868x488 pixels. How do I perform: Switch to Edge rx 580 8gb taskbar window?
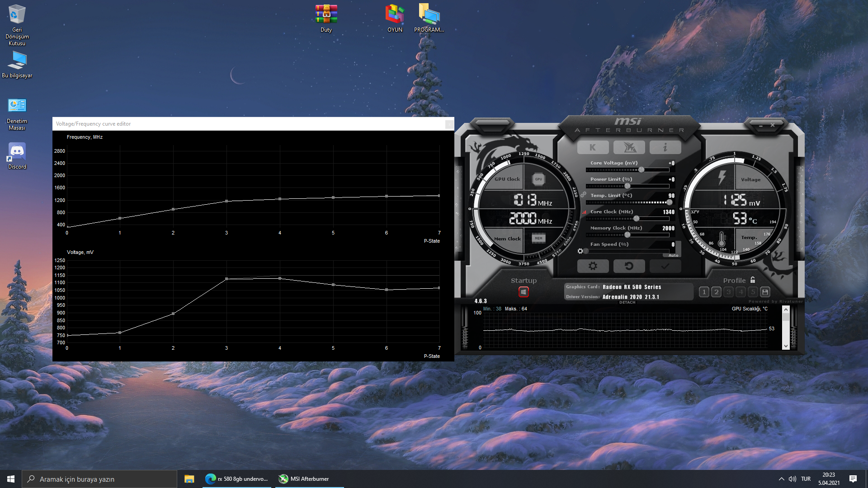click(x=236, y=479)
